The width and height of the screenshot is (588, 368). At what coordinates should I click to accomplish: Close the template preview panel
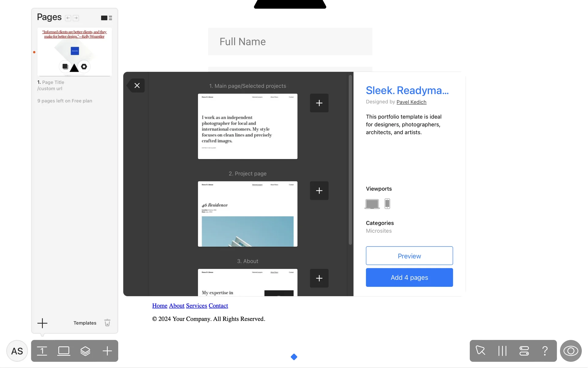pos(137,86)
